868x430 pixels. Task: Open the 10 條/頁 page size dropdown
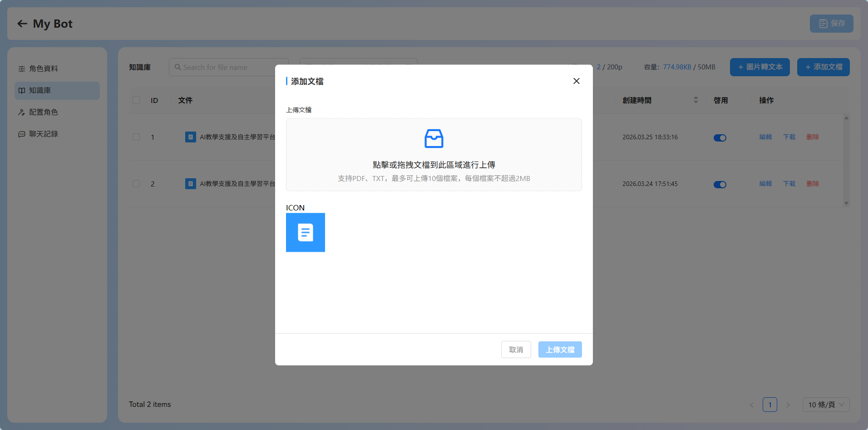[x=826, y=405]
